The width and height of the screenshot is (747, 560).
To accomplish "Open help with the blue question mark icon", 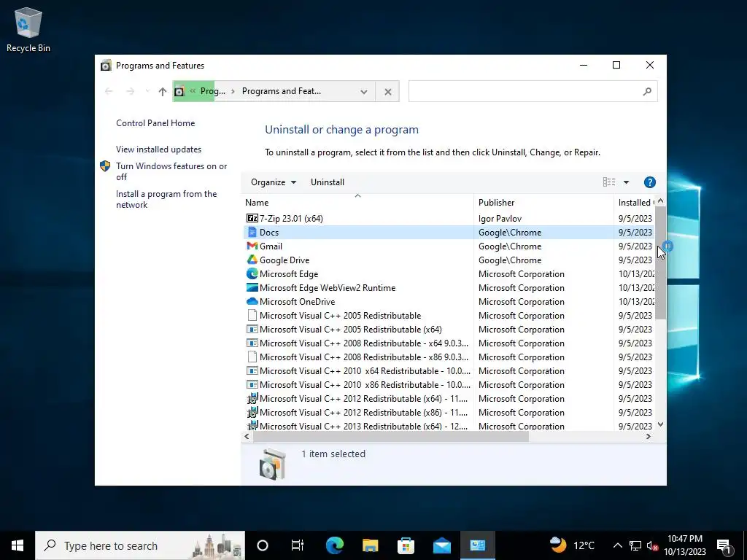I will pos(649,182).
